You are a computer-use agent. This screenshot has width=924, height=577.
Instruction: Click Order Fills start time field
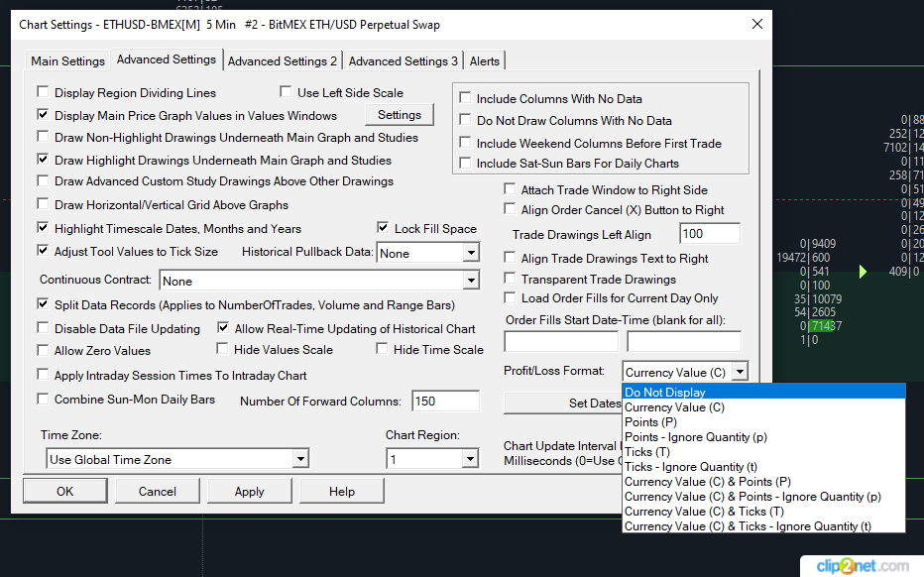(683, 341)
